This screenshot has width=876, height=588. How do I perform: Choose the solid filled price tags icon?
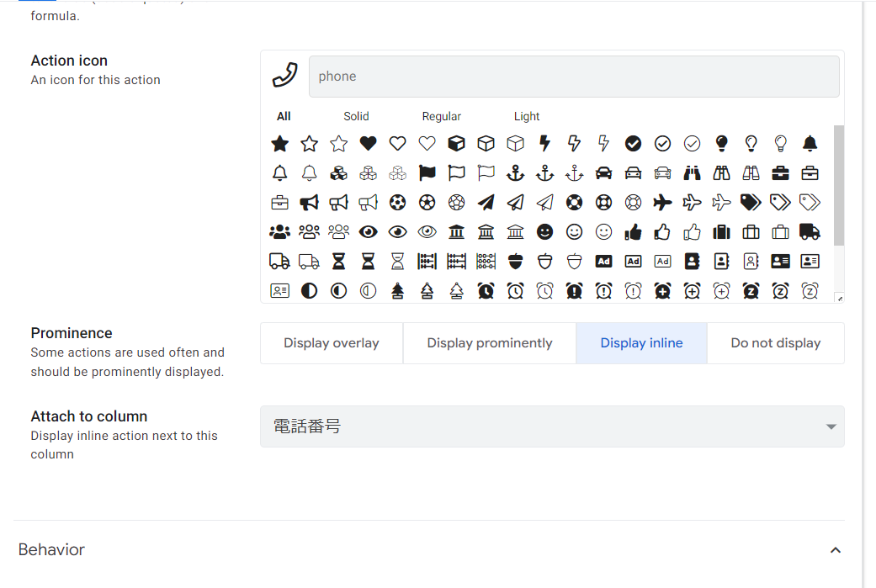tap(751, 202)
